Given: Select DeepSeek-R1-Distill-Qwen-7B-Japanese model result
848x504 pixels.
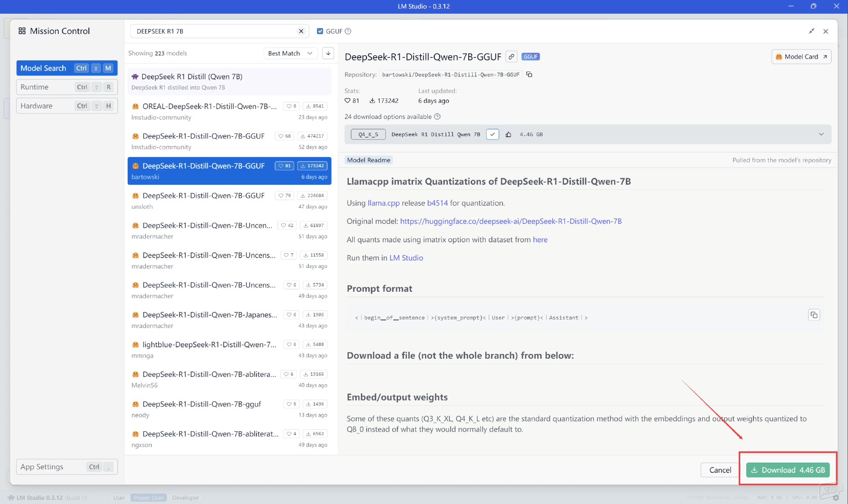Looking at the screenshot, I should click(229, 320).
